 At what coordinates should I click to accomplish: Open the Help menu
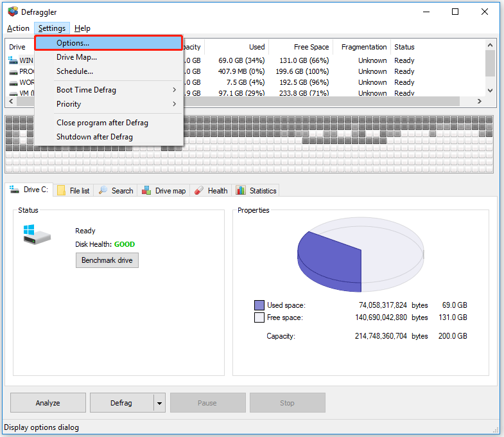82,28
